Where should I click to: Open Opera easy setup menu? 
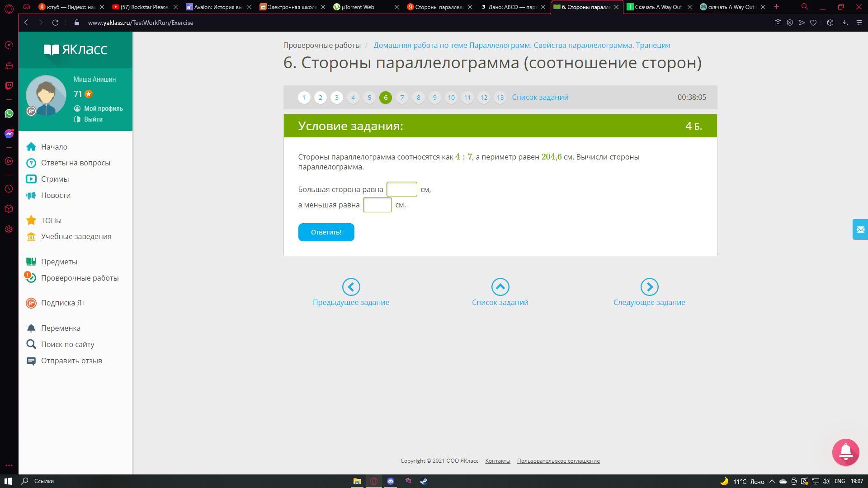pos(859,23)
